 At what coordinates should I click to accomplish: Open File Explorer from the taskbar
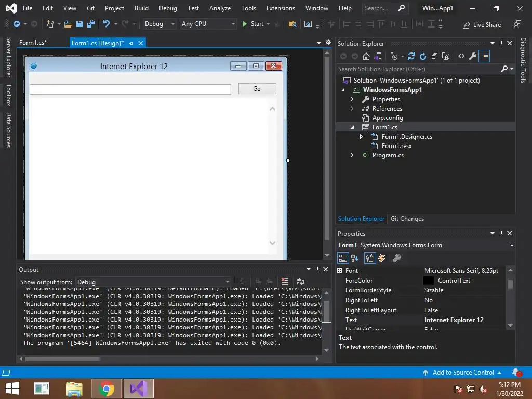tap(74, 389)
